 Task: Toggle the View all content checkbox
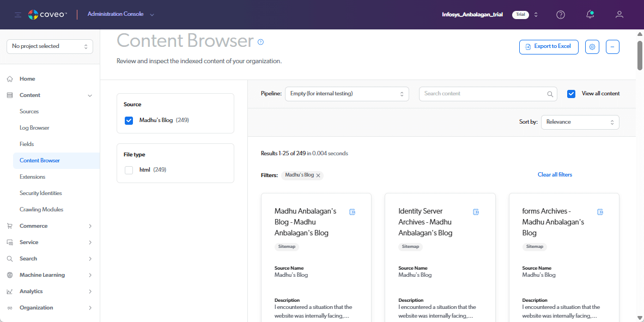click(x=571, y=94)
